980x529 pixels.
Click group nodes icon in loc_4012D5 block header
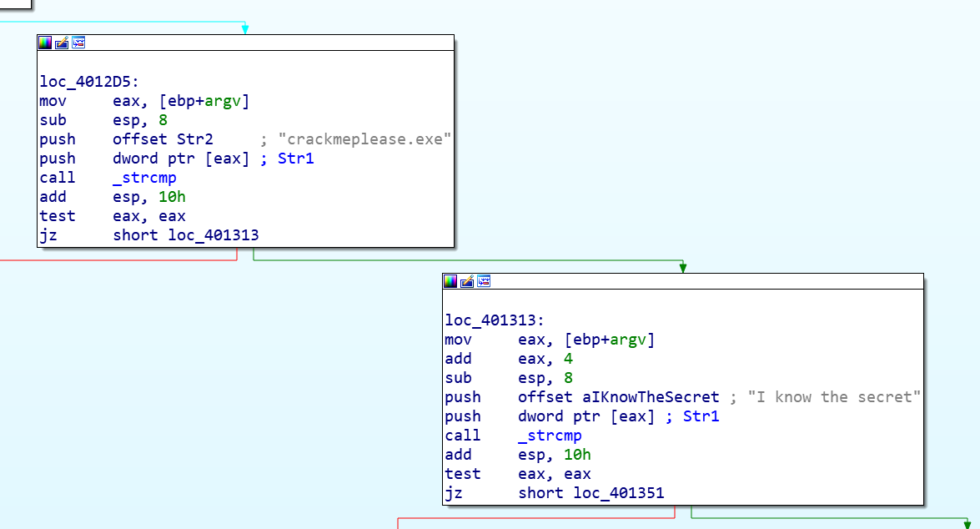pyautogui.click(x=78, y=43)
